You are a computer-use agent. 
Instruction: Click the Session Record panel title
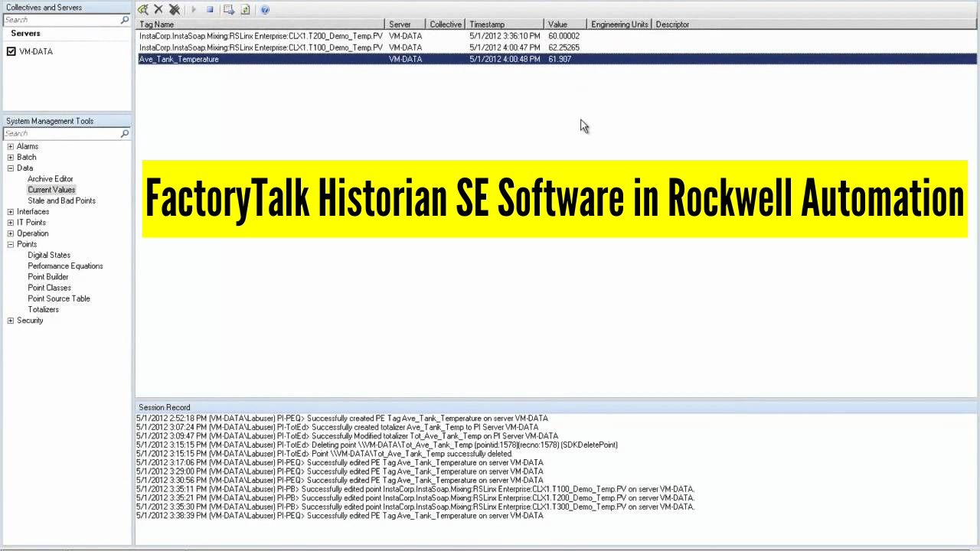(x=164, y=407)
